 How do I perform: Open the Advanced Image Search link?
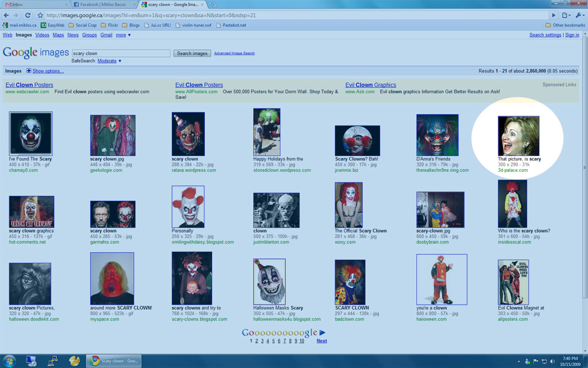click(x=234, y=53)
